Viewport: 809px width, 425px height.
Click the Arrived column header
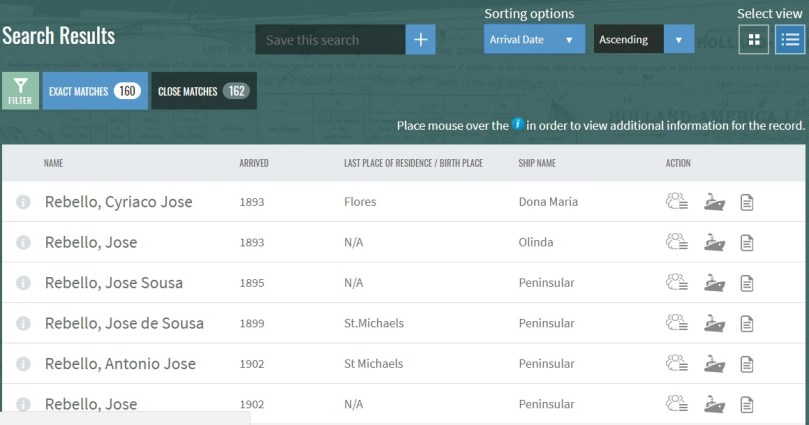coord(254,163)
